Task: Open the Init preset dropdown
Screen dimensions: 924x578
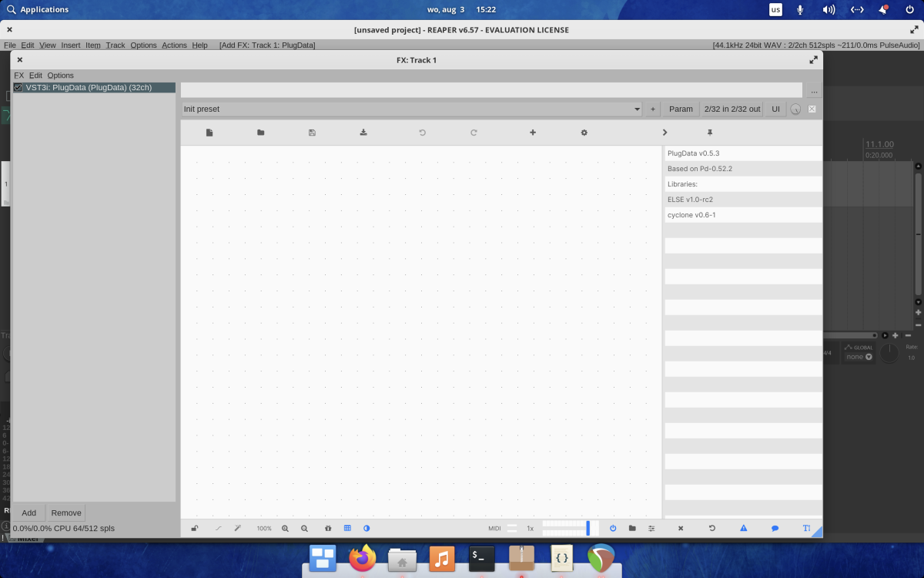Action: point(411,109)
